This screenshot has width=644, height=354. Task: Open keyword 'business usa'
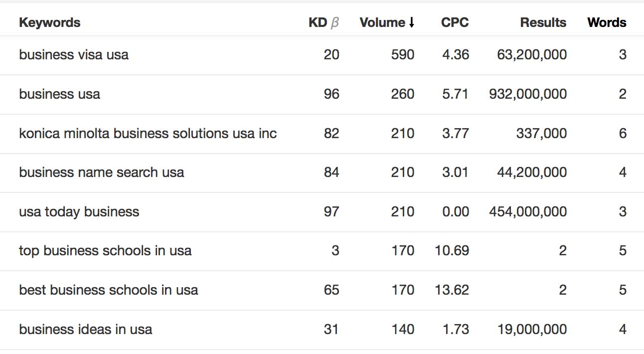point(59,94)
